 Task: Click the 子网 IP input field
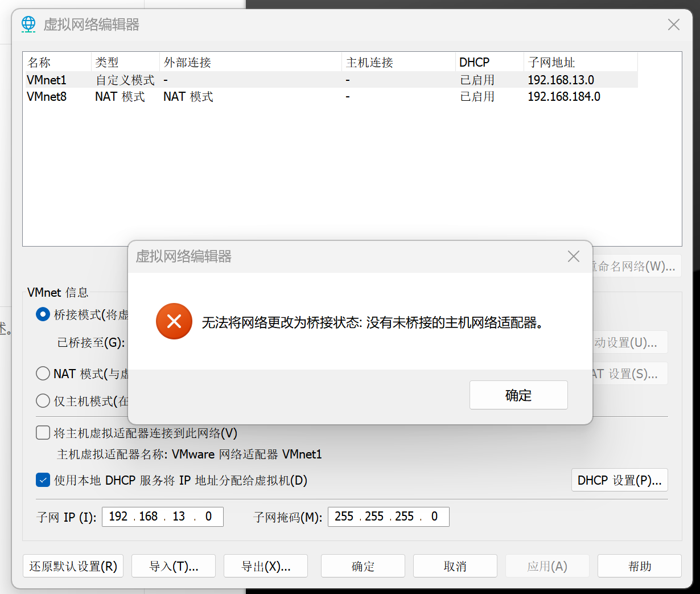pos(163,517)
